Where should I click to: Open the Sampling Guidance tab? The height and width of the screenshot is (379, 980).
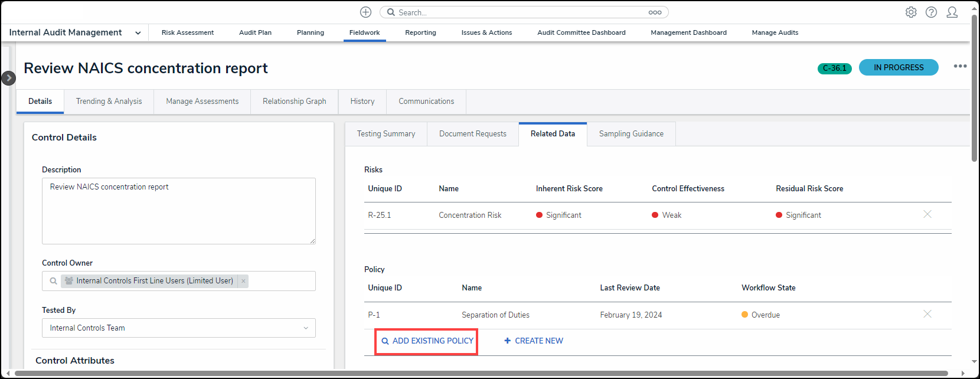pos(631,134)
